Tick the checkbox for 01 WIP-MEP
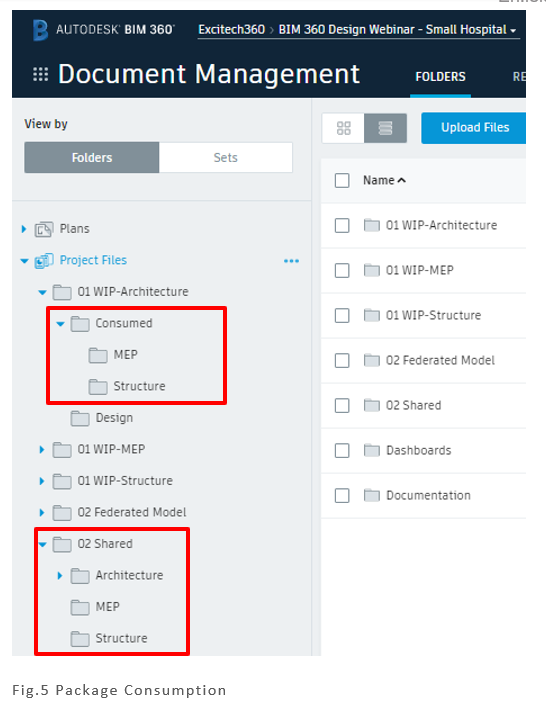Screen dimensions: 546x716 342,270
